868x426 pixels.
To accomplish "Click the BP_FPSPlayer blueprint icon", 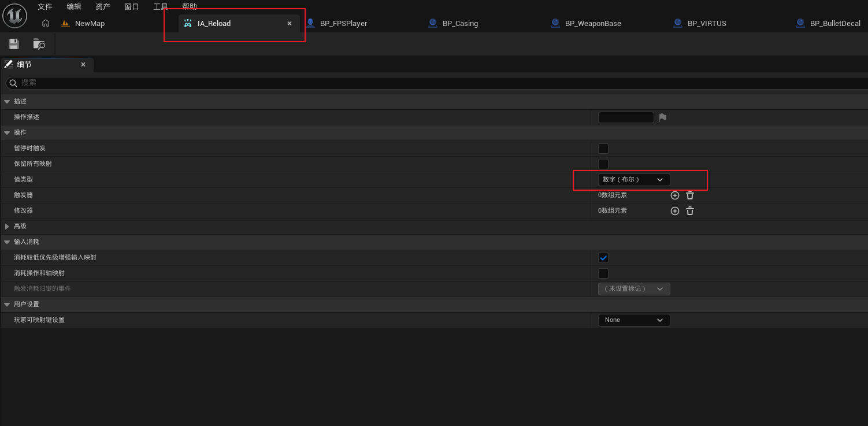I will [x=310, y=23].
